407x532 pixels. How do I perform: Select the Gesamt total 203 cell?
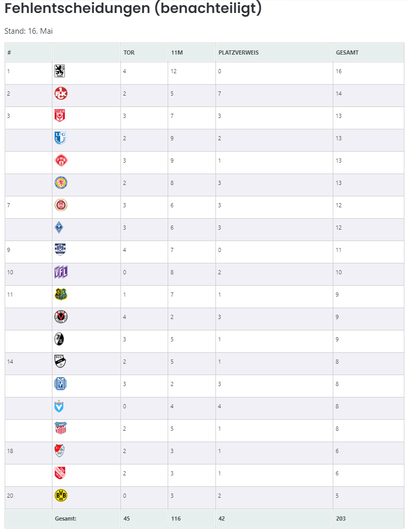tap(369, 518)
